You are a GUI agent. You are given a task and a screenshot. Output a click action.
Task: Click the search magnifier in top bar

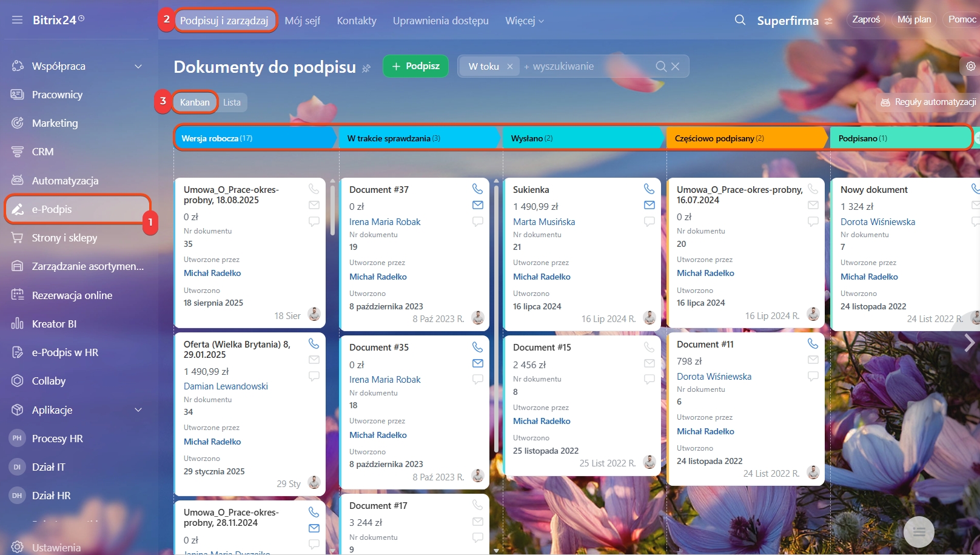(740, 20)
